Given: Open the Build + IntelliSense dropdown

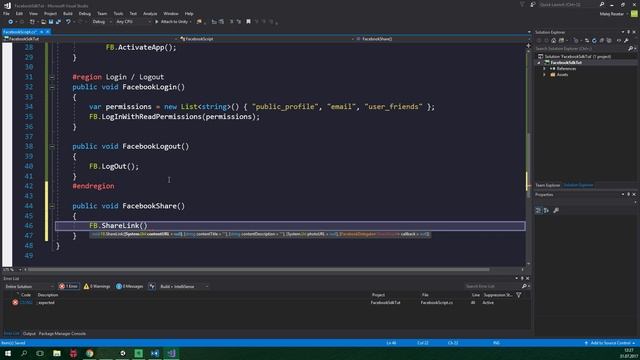Looking at the screenshot, I should (x=184, y=287).
